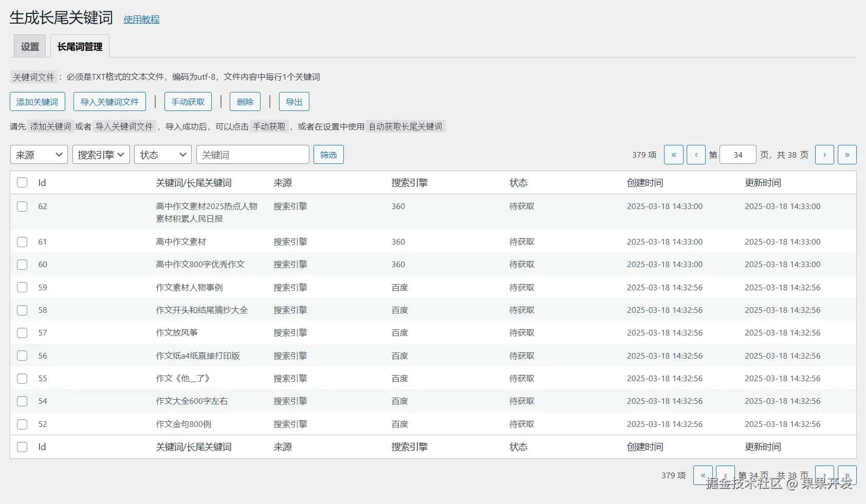Click the bottom « first-page arrow
Screen dimensions: 866x504
pyautogui.click(x=703, y=475)
